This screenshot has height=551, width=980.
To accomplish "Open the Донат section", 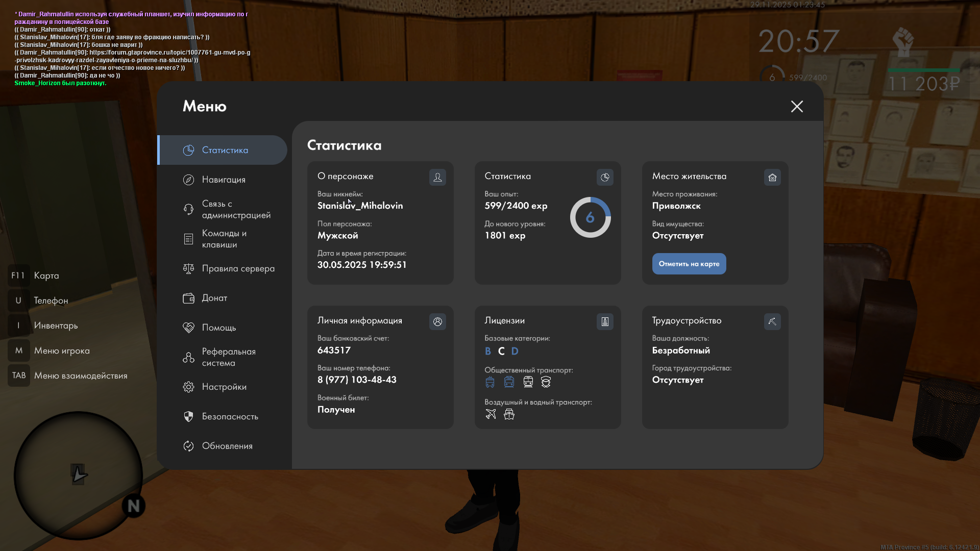I will pos(214,298).
